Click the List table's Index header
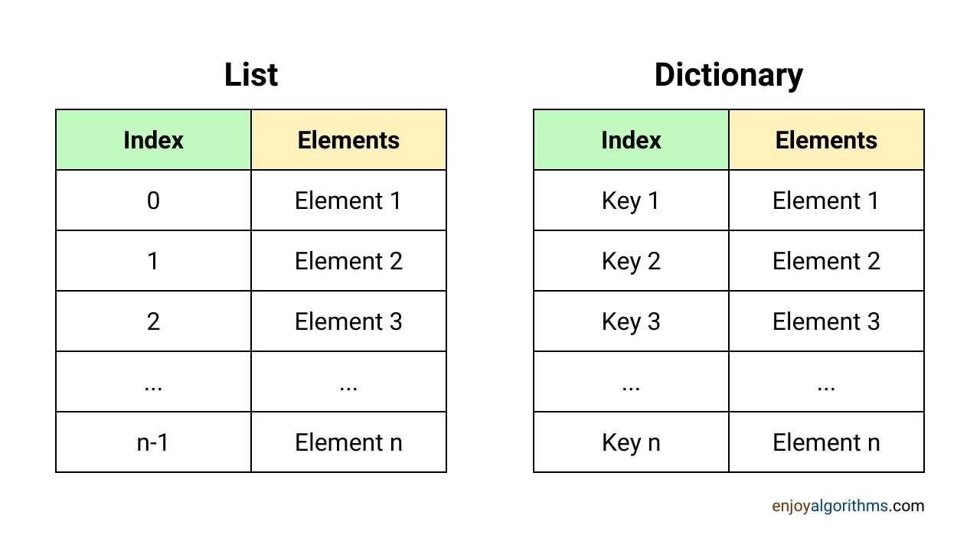This screenshot has height=551, width=980. click(153, 140)
